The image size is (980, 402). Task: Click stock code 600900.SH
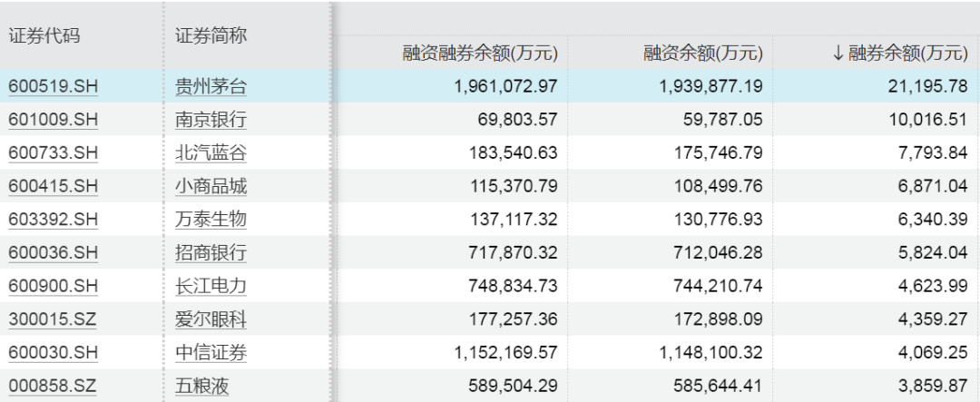(53, 286)
